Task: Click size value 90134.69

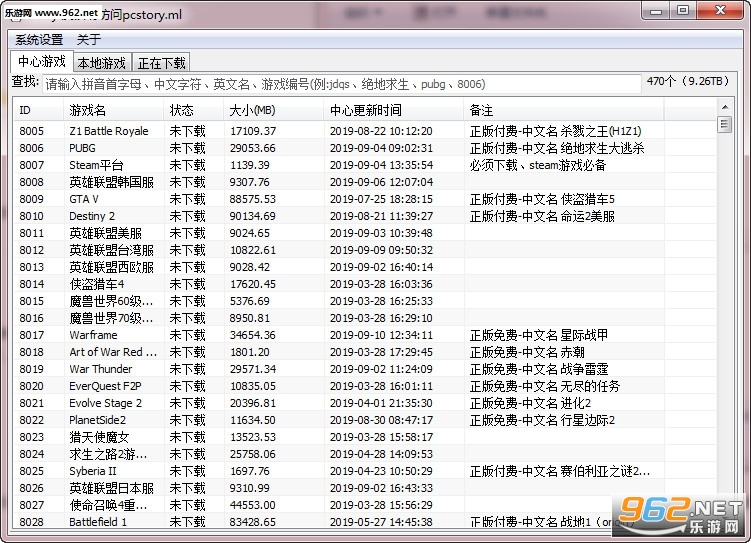Action: point(252,216)
